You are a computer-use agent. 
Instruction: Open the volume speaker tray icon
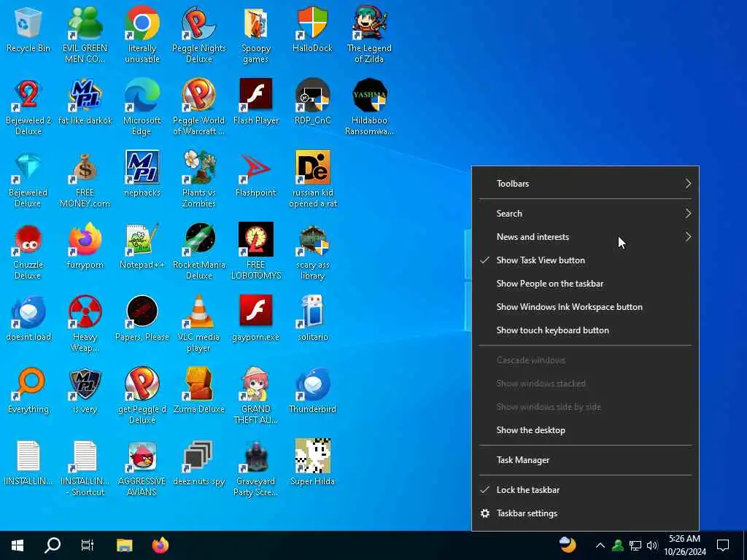(652, 545)
